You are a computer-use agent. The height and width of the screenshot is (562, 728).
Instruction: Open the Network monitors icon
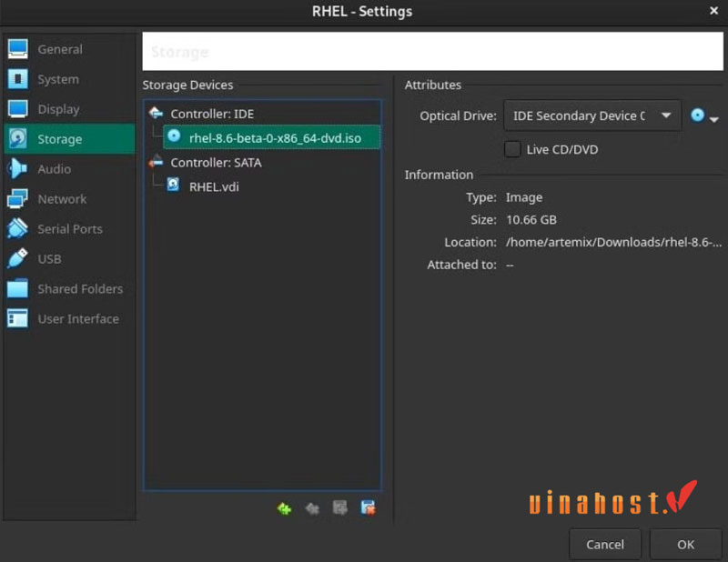point(17,198)
